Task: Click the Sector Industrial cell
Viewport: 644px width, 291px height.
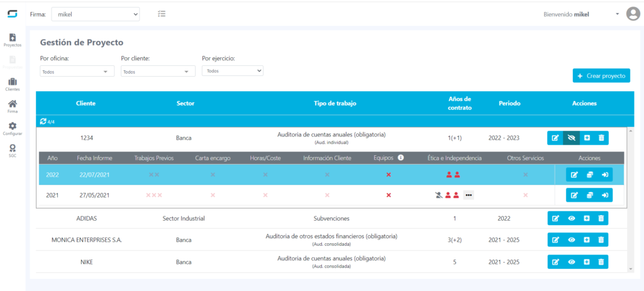Action: (184, 218)
